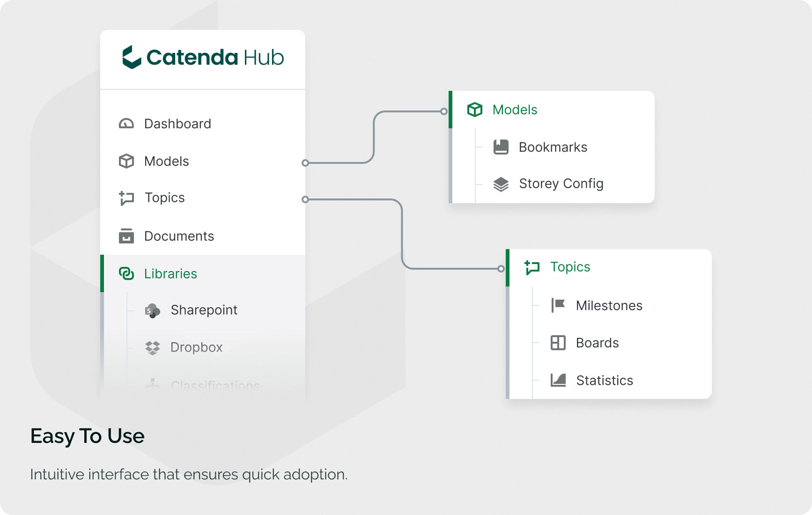Viewport: 812px width, 515px height.
Task: Open the Classifications library item
Action: point(215,386)
